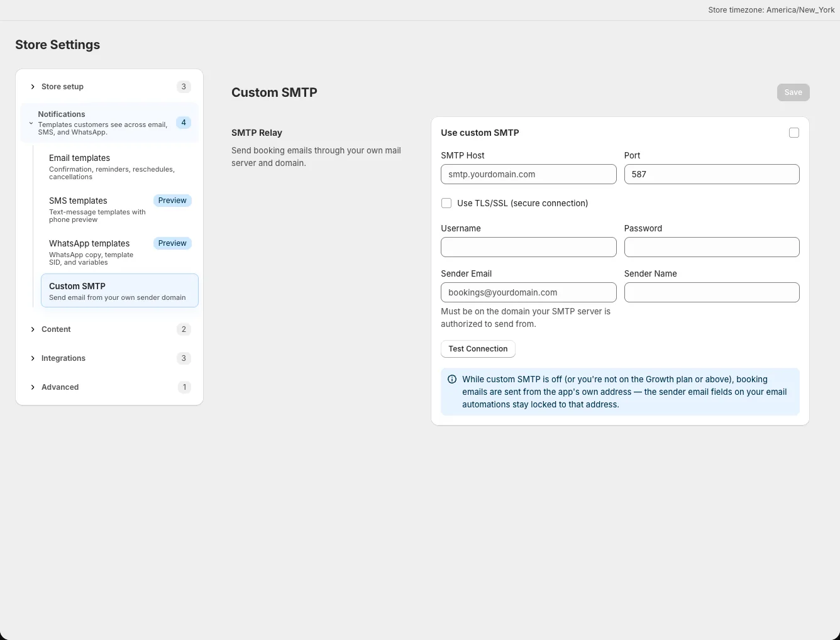Click the Use custom SMTP label
The width and height of the screenshot is (840, 640).
[x=480, y=133]
